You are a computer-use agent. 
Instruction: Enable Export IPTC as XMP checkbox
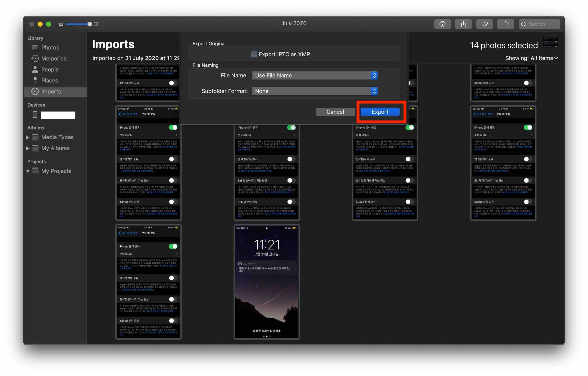pyautogui.click(x=254, y=54)
